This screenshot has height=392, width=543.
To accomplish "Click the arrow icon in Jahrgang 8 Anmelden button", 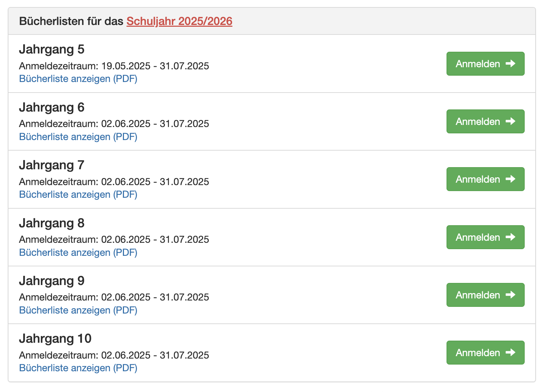I will coord(510,237).
